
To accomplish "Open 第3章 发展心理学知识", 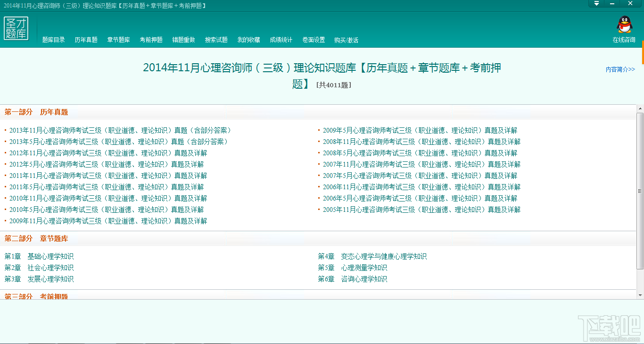I will pyautogui.click(x=39, y=279).
